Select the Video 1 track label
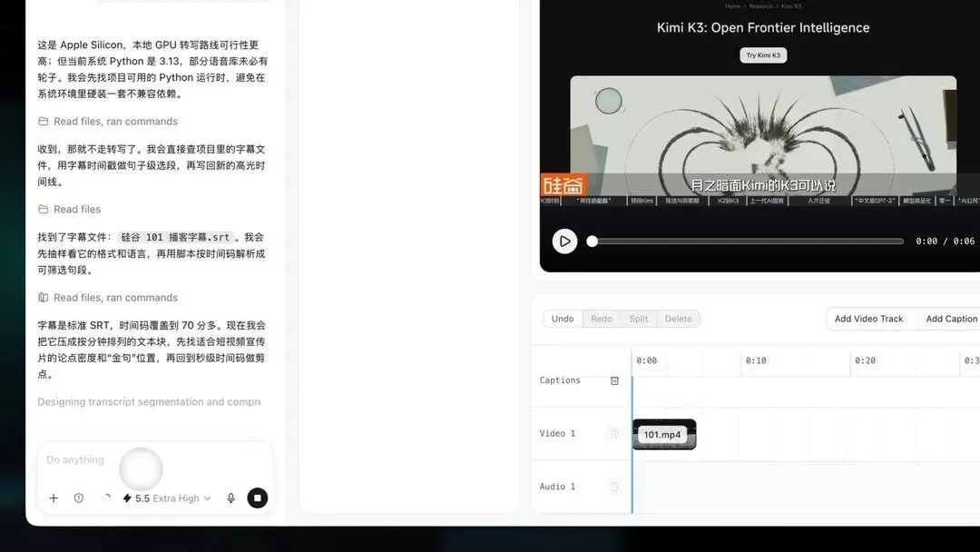Viewport: 980px width, 552px height. click(557, 433)
